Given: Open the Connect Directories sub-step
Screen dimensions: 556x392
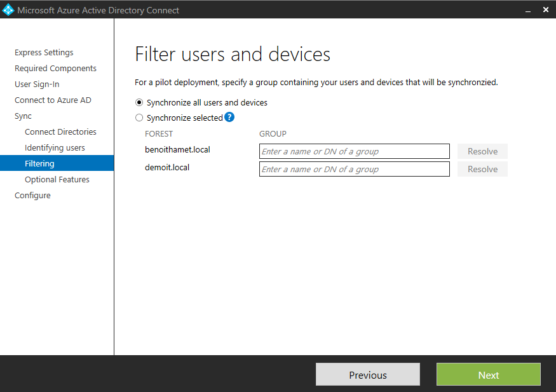Looking at the screenshot, I should pos(60,132).
